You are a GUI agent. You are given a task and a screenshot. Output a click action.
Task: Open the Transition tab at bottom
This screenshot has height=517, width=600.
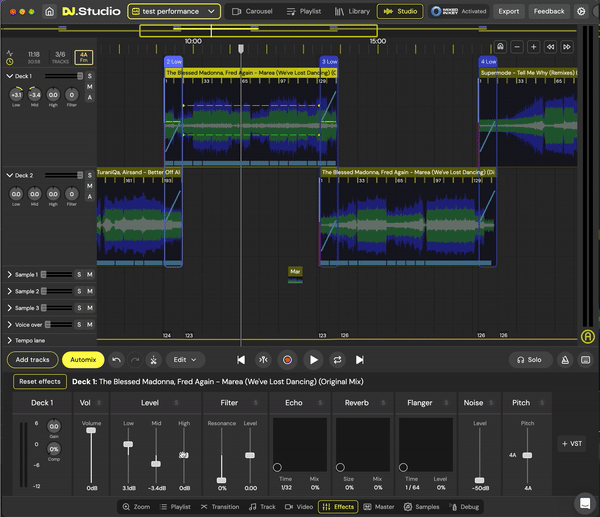(x=220, y=507)
